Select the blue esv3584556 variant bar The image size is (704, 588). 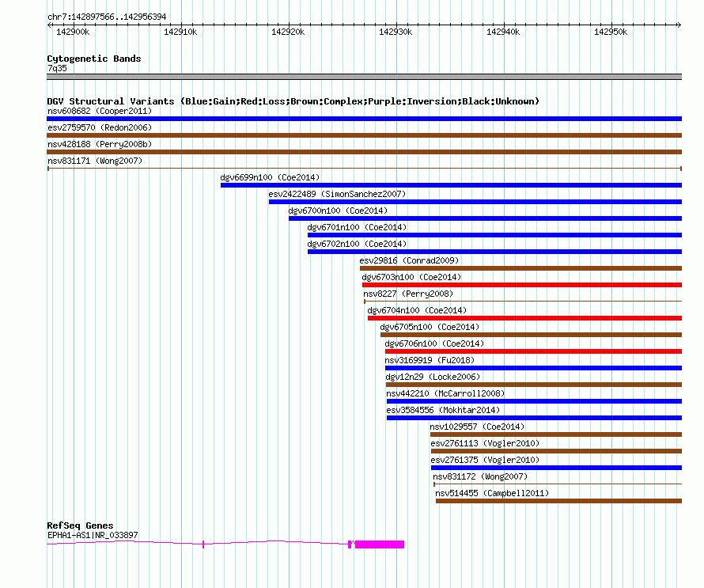[534, 418]
